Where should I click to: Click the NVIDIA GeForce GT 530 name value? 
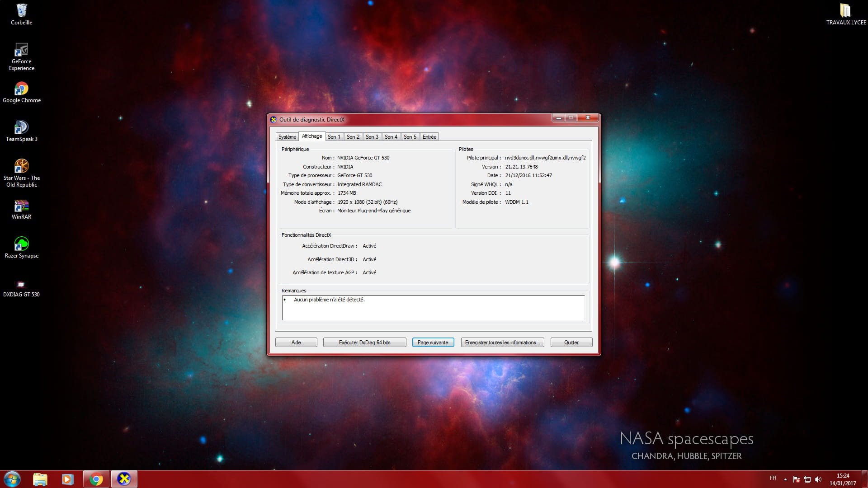click(x=363, y=158)
